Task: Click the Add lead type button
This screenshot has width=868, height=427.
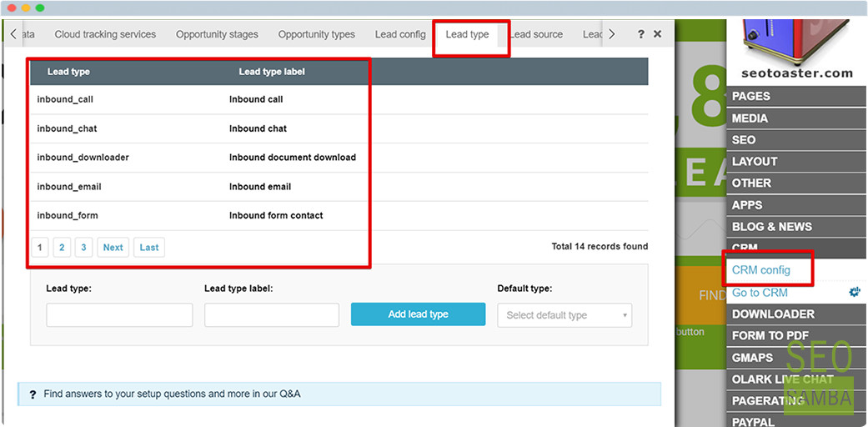Action: point(418,314)
